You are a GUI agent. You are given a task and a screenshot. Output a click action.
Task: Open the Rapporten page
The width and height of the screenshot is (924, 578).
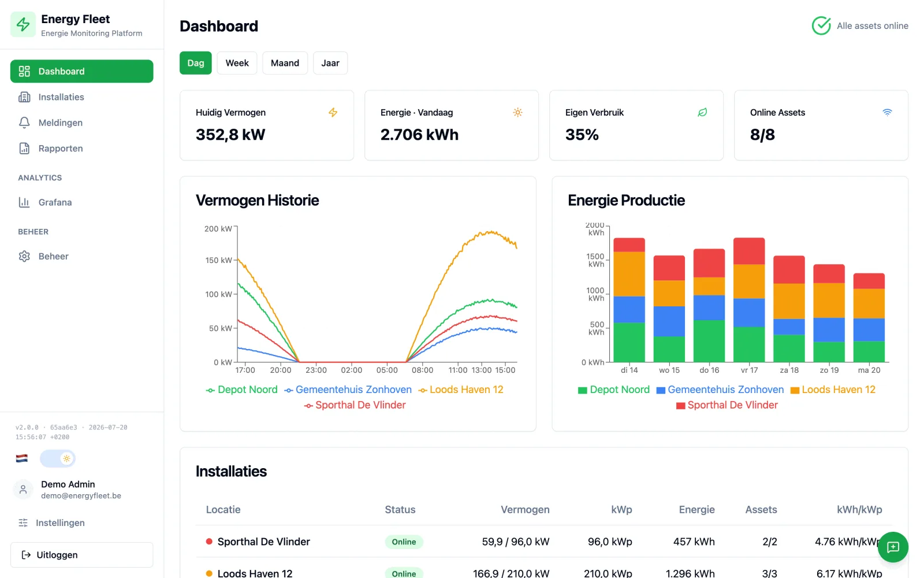pos(81,149)
